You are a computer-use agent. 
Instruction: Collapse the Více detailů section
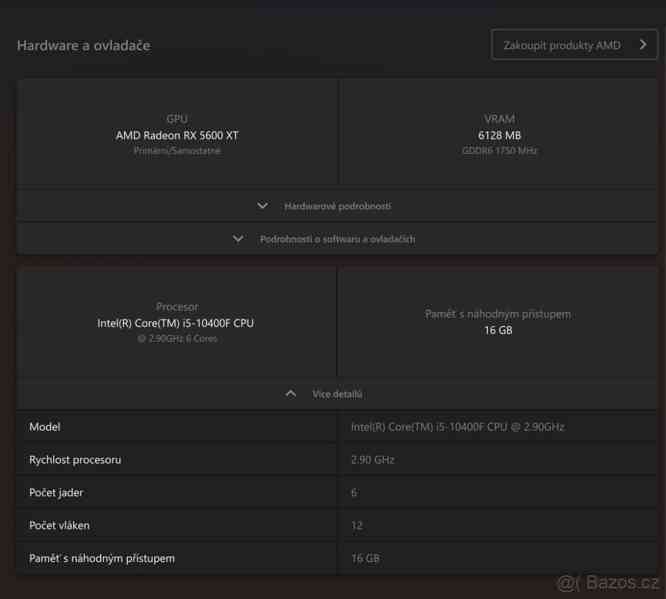[x=337, y=394]
